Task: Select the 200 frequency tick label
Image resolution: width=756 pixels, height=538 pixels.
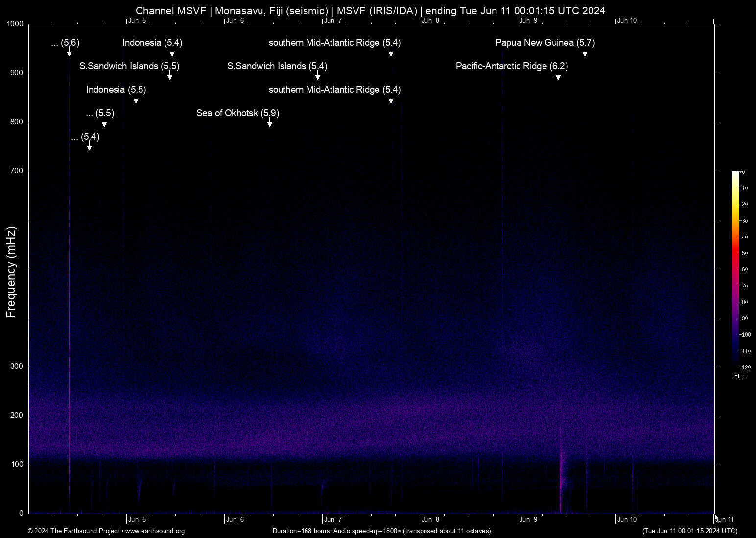Action: [17, 416]
